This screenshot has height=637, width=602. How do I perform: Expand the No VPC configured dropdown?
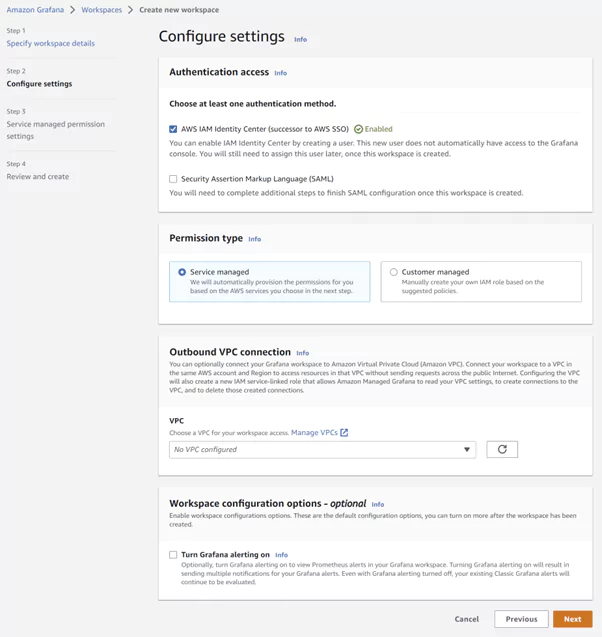coord(322,450)
